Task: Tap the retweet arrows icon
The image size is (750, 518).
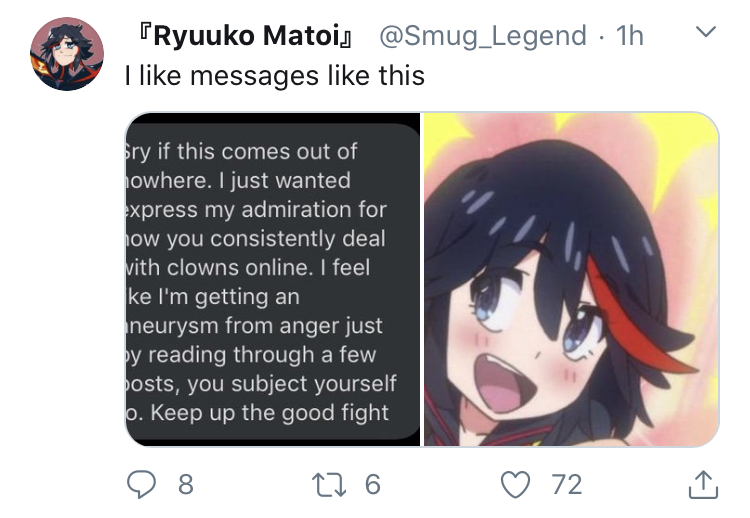Action: (x=329, y=484)
